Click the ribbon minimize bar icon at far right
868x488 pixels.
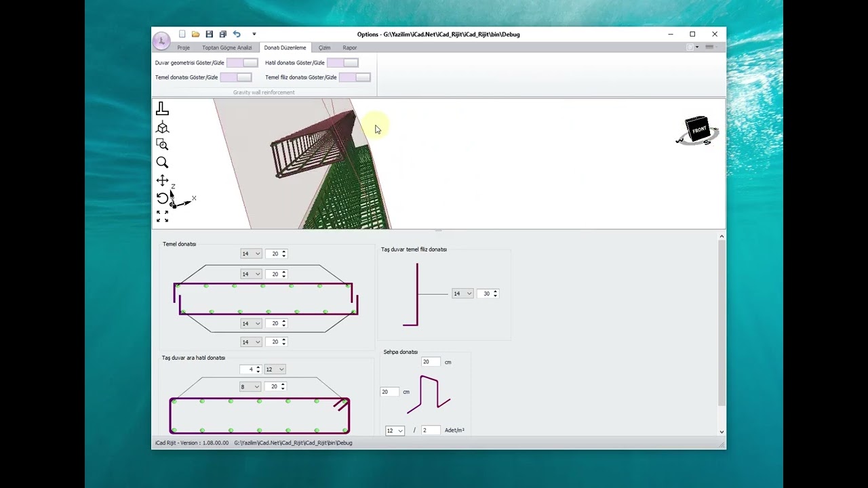(x=709, y=47)
